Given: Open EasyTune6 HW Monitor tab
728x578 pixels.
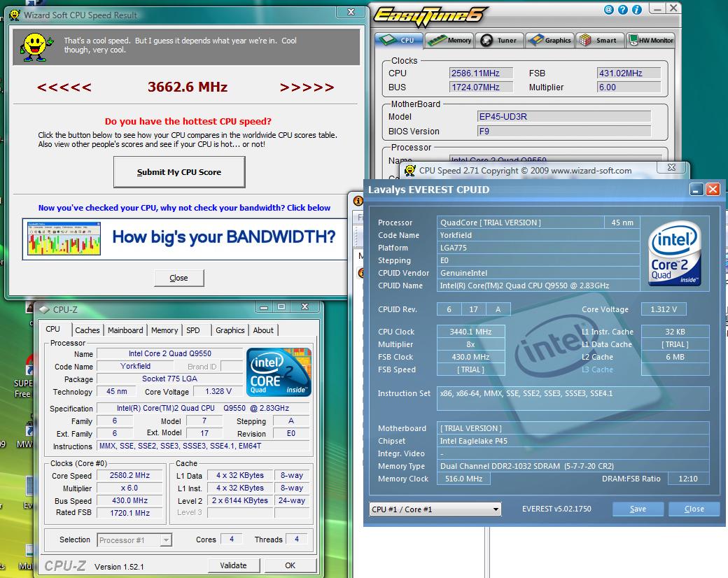Looking at the screenshot, I should tap(650, 41).
